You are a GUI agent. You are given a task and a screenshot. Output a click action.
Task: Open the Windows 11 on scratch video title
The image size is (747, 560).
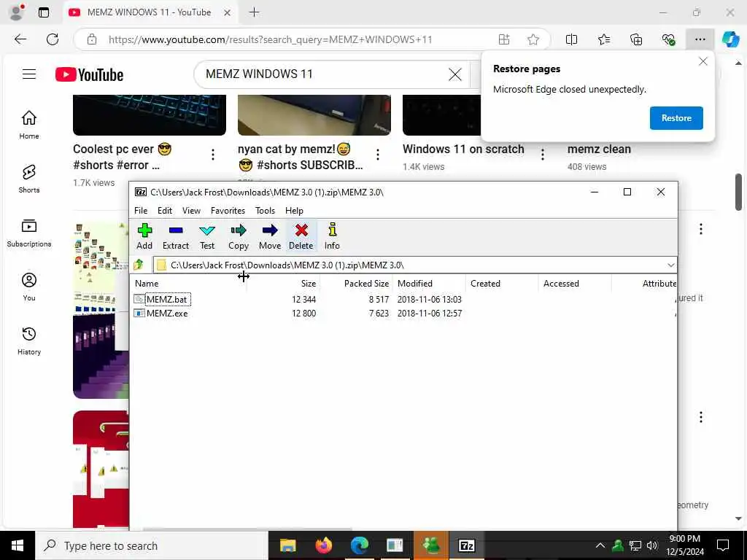[463, 149]
